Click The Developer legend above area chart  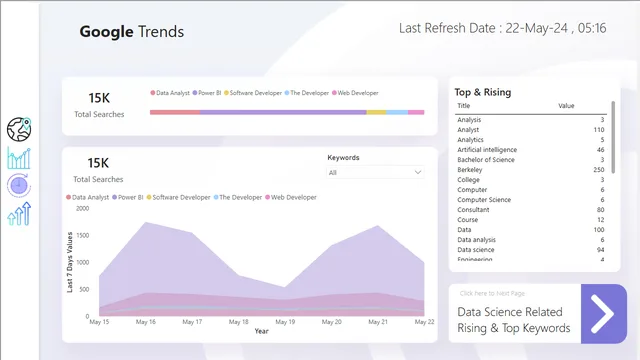coord(238,197)
